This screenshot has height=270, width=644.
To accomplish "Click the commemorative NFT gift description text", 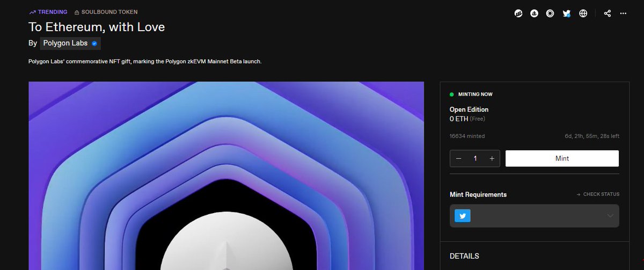I will tap(145, 62).
